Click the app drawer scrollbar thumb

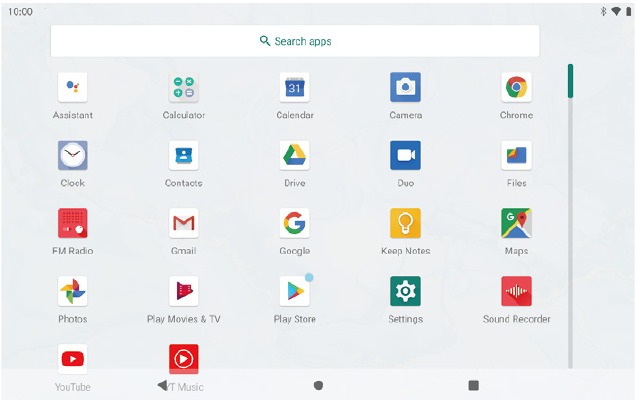coord(570,81)
